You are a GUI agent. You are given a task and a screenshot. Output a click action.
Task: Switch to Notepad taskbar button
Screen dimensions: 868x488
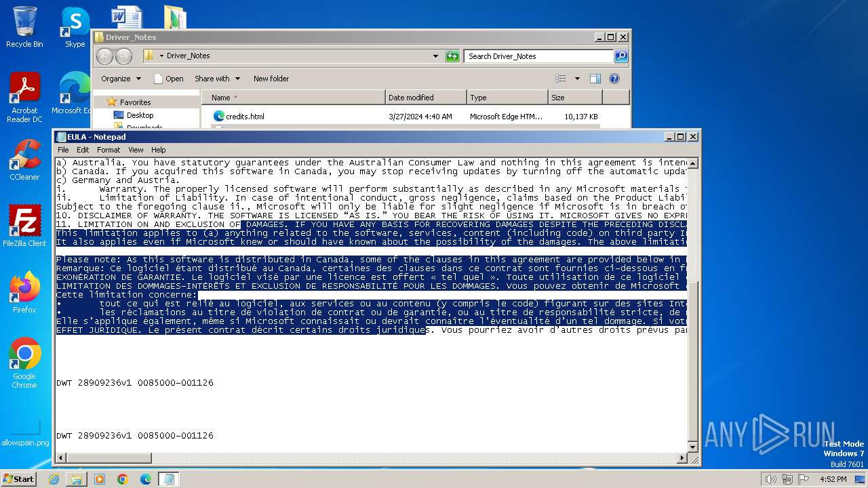click(169, 479)
